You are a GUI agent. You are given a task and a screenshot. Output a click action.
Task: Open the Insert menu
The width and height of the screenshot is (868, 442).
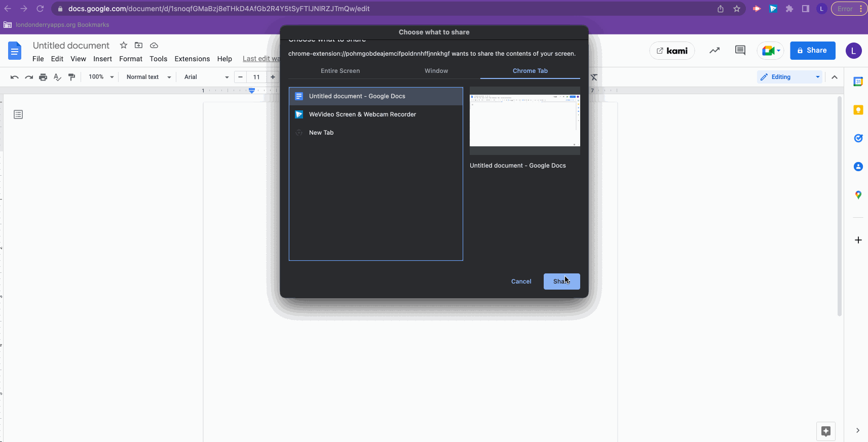(x=102, y=59)
